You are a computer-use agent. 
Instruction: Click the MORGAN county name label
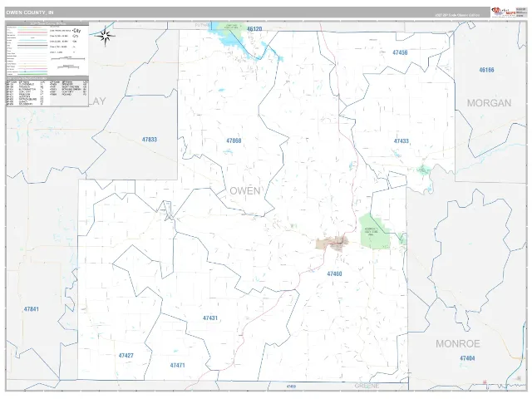point(489,103)
